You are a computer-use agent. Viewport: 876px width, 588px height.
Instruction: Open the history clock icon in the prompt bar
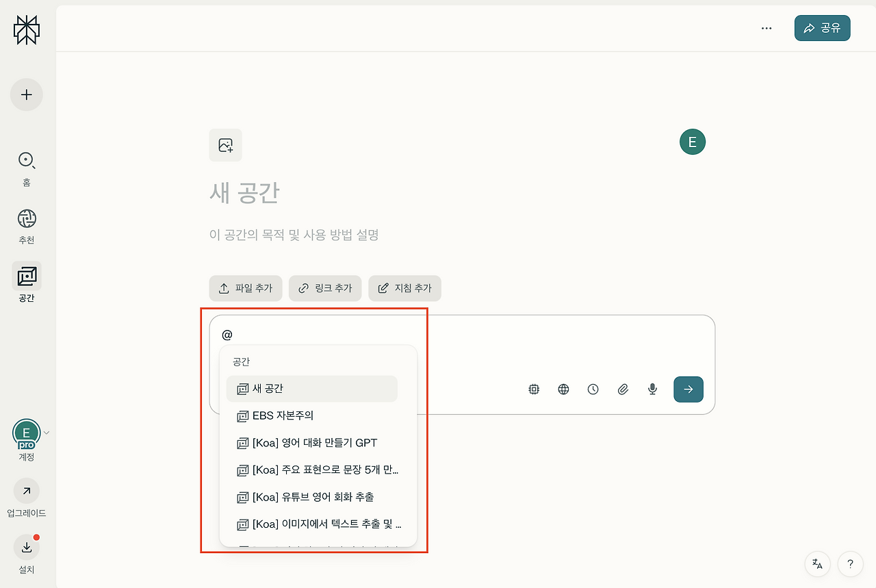593,389
